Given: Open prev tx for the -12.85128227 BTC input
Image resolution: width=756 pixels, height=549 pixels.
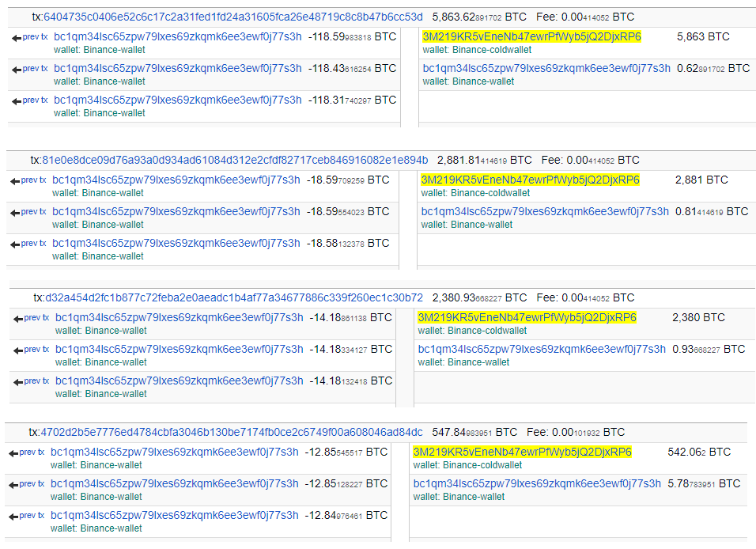Looking at the screenshot, I should (x=26, y=484).
